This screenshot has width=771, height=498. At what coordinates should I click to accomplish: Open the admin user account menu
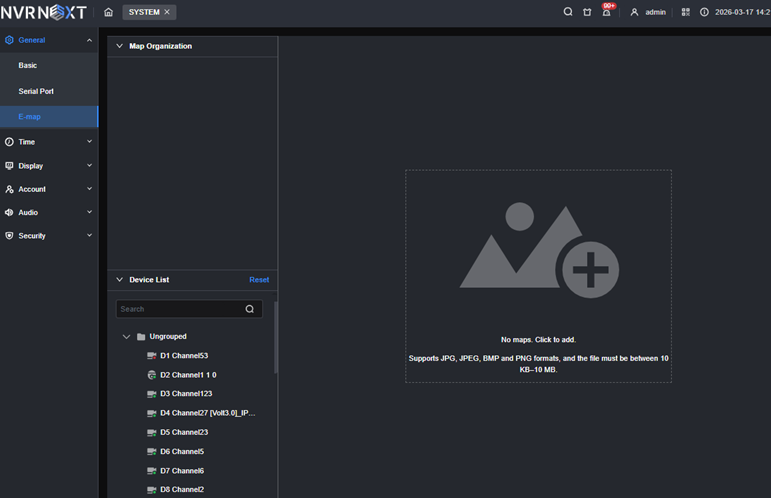[648, 12]
